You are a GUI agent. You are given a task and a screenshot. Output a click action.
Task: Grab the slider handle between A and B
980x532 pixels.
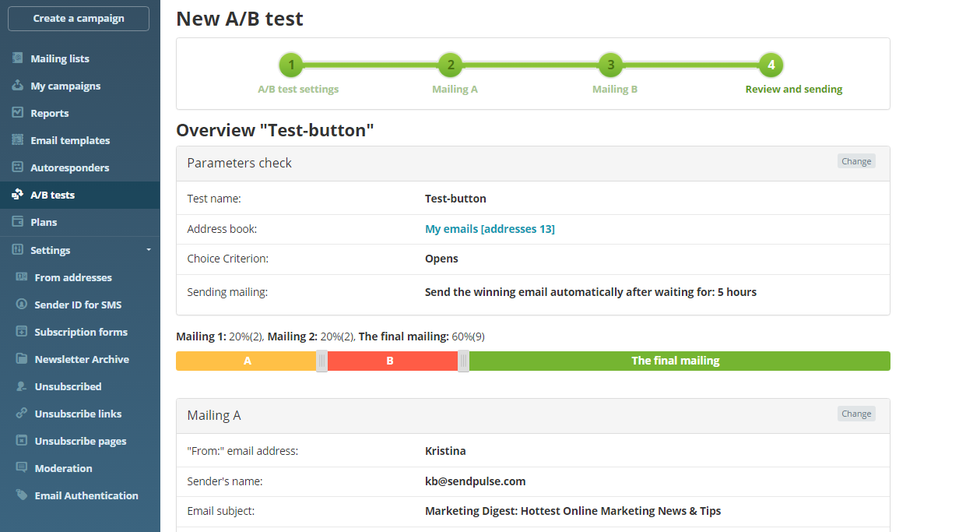(x=321, y=361)
